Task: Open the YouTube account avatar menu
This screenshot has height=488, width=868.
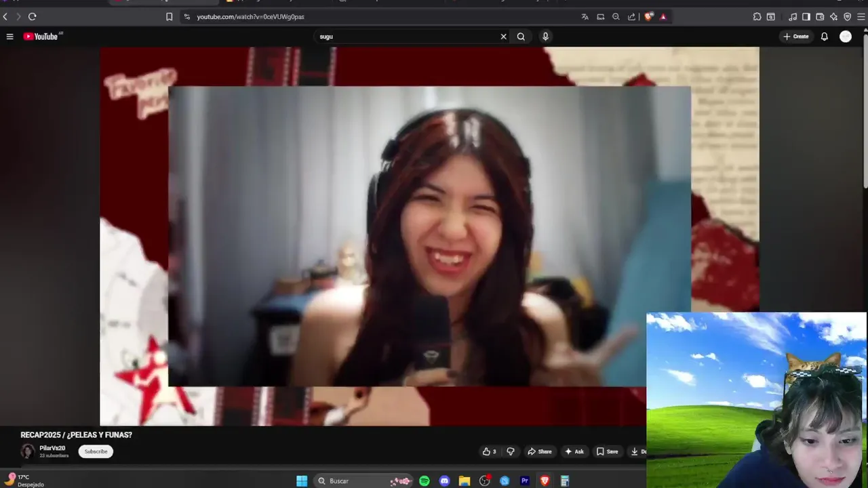Action: pyautogui.click(x=846, y=37)
